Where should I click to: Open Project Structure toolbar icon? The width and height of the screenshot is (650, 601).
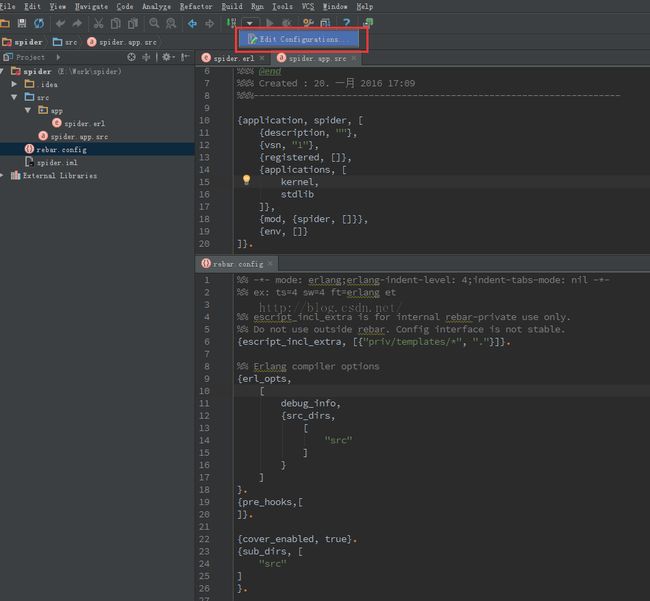[x=325, y=23]
